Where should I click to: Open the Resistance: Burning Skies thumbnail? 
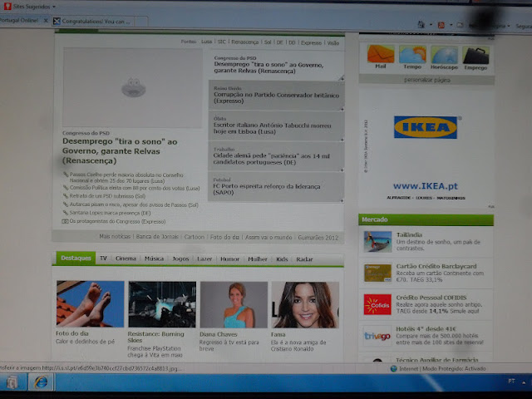(x=162, y=304)
